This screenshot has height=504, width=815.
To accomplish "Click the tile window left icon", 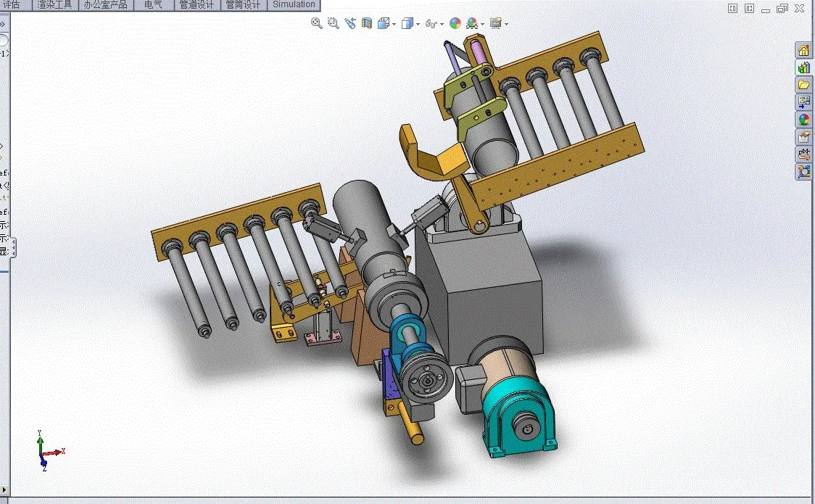I will coord(732,8).
